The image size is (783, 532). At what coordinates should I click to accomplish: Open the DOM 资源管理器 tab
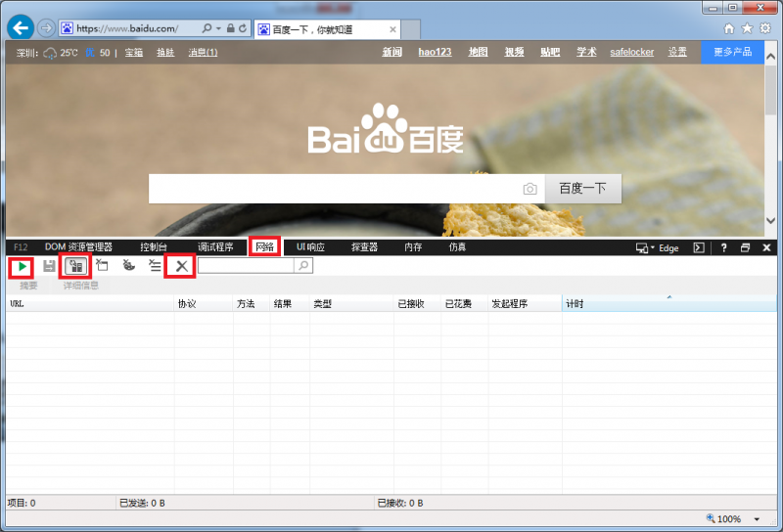tap(78, 247)
